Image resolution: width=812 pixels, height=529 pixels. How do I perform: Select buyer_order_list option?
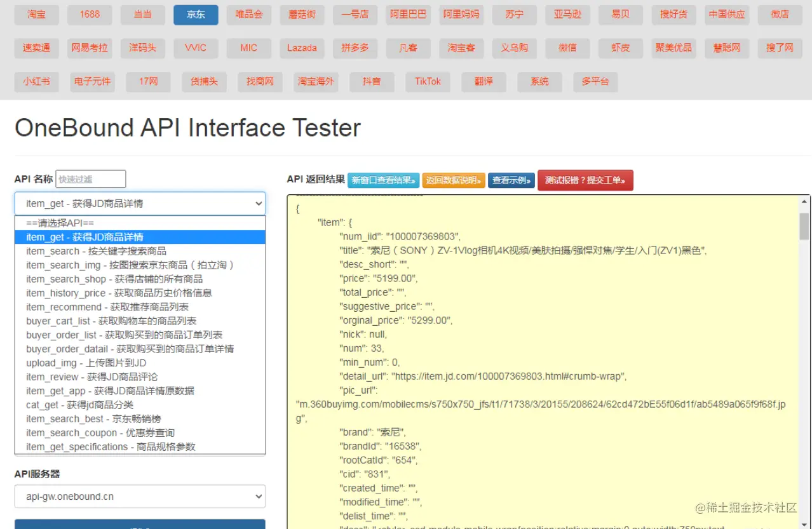(x=140, y=335)
